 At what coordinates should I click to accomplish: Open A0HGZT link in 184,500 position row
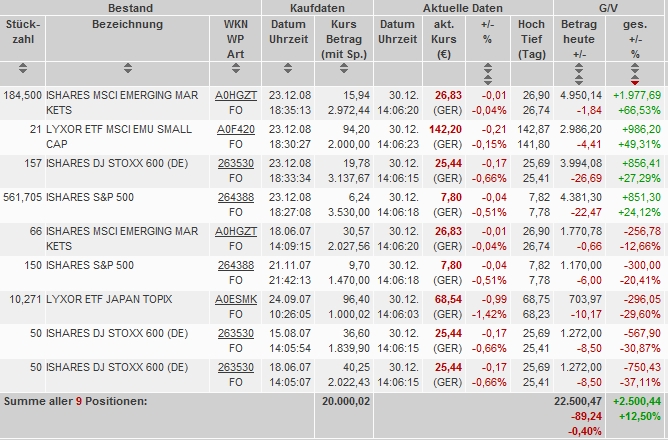235,95
